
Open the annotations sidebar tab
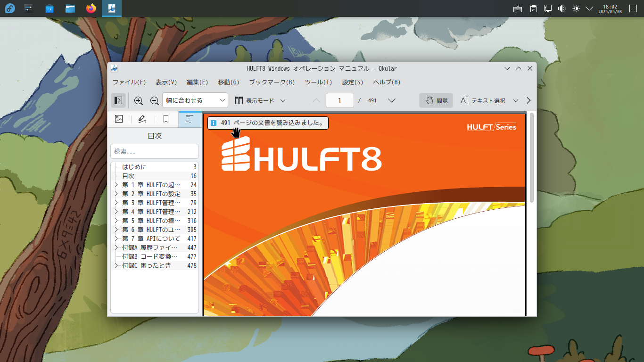tap(142, 119)
